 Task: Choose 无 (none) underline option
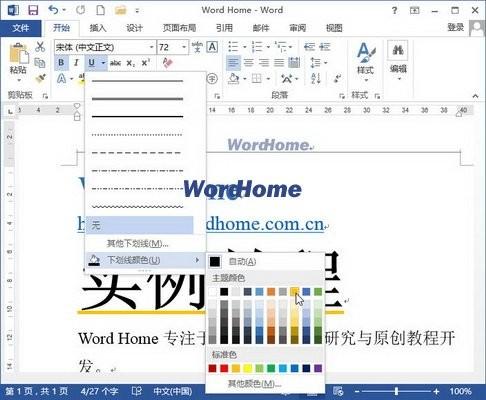click(x=140, y=225)
